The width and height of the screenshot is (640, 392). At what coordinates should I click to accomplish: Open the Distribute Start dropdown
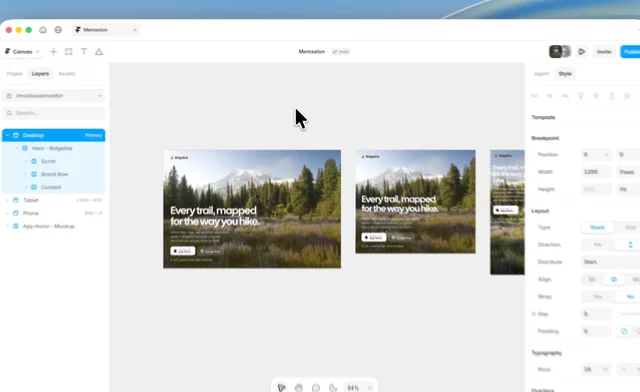pos(611,262)
